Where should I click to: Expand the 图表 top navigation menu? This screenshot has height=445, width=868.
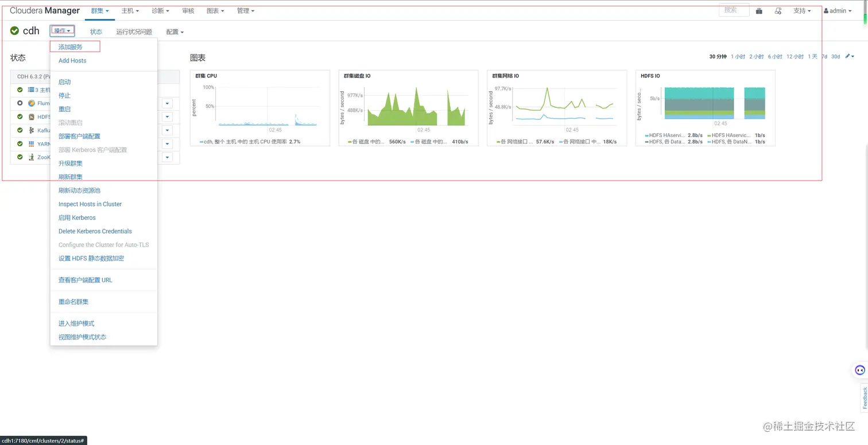[215, 11]
